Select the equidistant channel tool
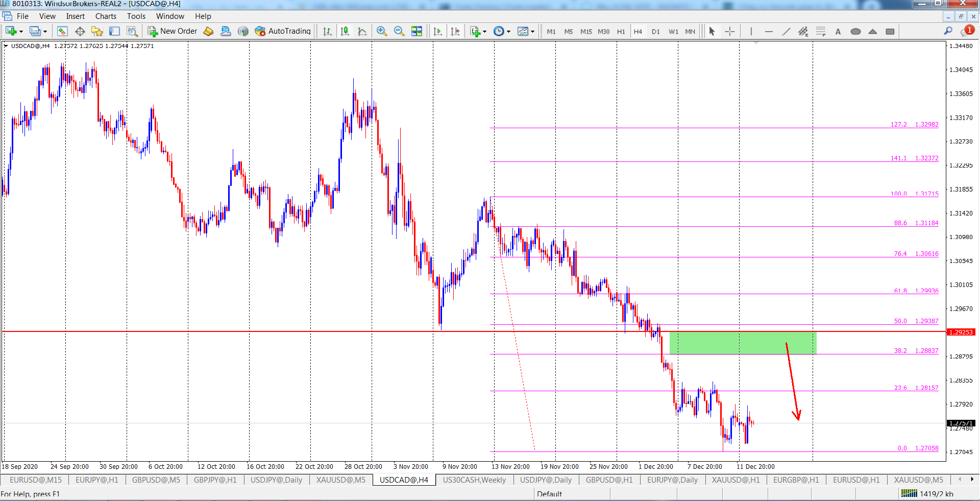 coord(803,31)
